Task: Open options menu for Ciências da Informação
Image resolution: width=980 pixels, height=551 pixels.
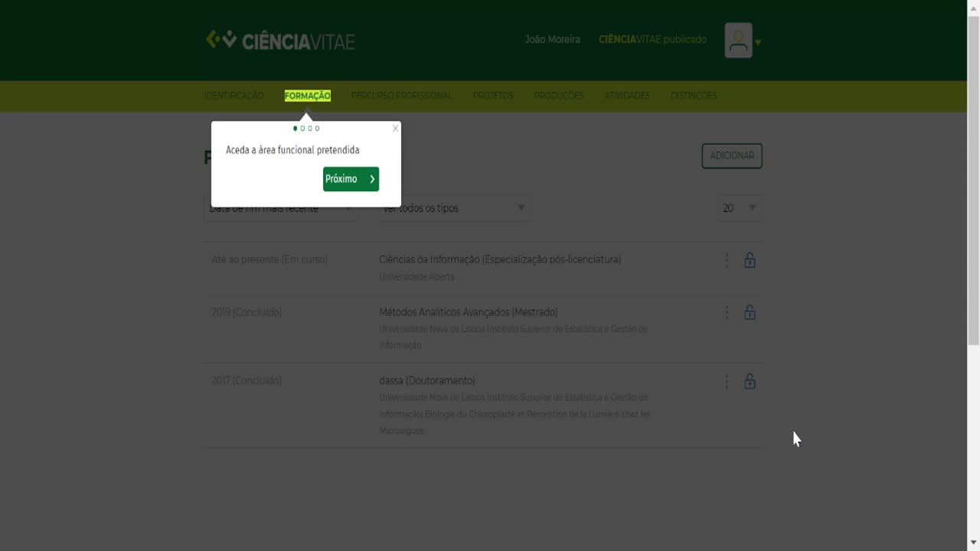Action: (x=727, y=260)
